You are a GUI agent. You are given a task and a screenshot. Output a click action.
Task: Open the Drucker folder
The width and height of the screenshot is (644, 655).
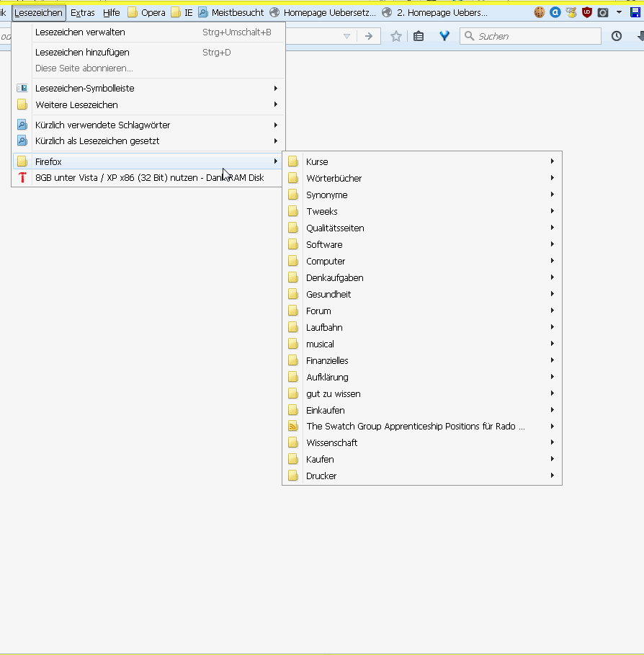pos(422,476)
